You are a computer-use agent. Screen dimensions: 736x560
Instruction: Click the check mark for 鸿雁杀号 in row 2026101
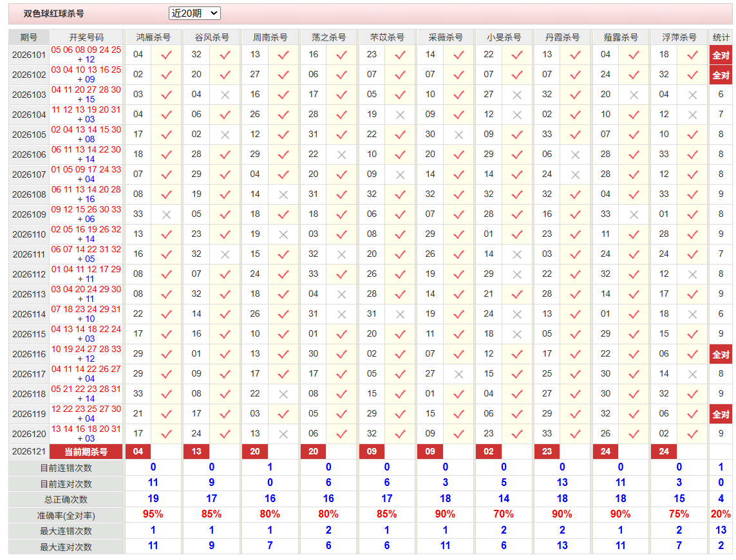[166, 55]
